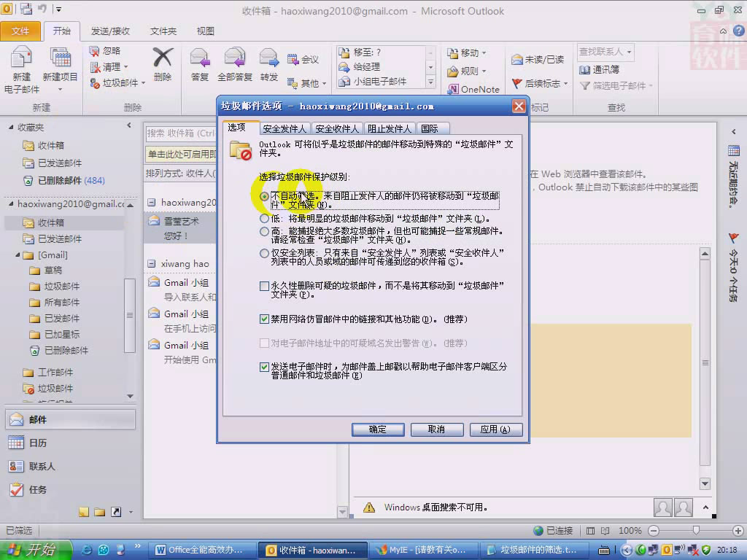The width and height of the screenshot is (747, 560).
Task: Open the Follow Up (后续标志) dropdown
Action: point(540,83)
